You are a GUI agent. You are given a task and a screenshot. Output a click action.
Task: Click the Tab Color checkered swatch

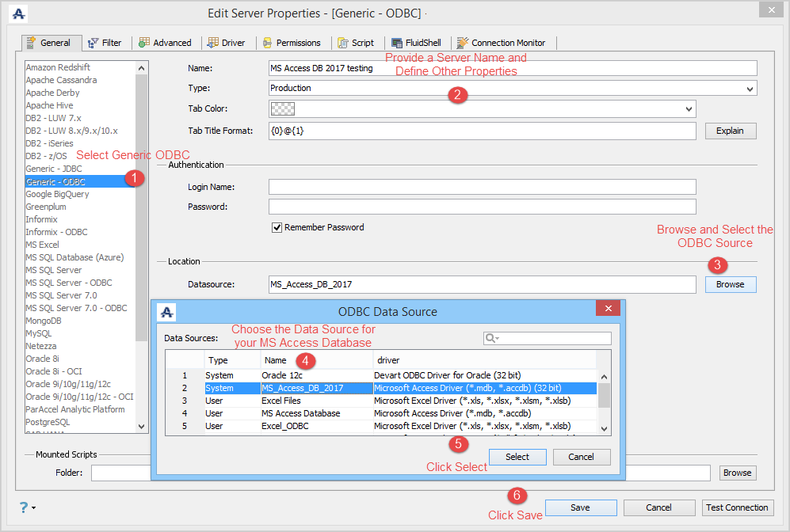(x=282, y=108)
